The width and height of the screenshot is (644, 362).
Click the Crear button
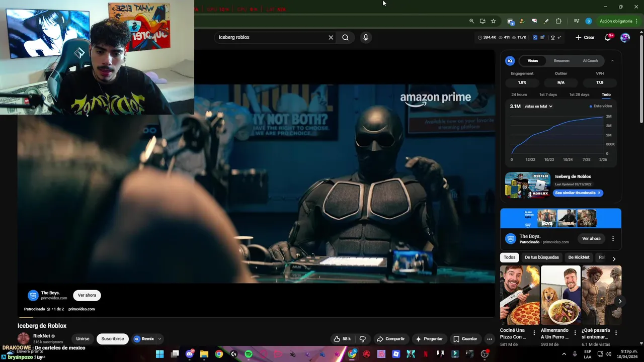point(585,37)
